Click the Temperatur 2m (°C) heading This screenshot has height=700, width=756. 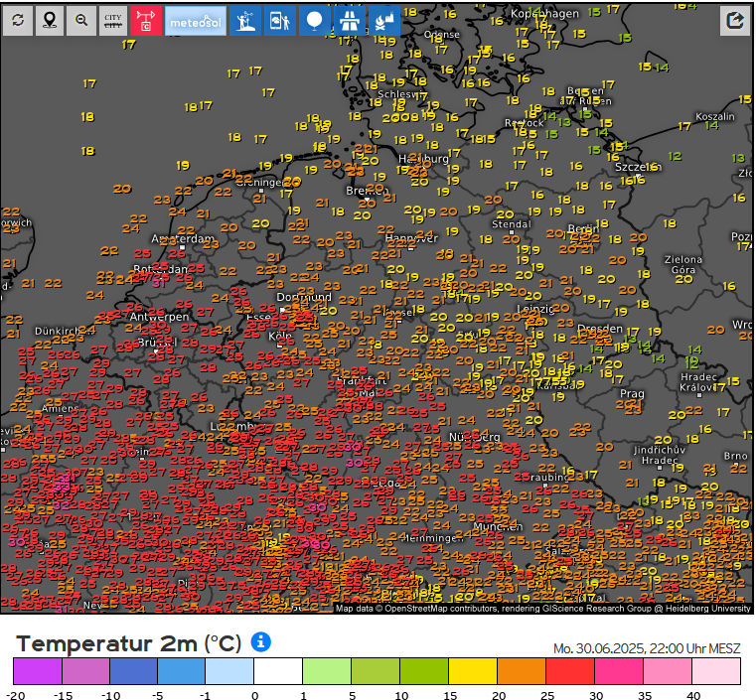pyautogui.click(x=129, y=643)
